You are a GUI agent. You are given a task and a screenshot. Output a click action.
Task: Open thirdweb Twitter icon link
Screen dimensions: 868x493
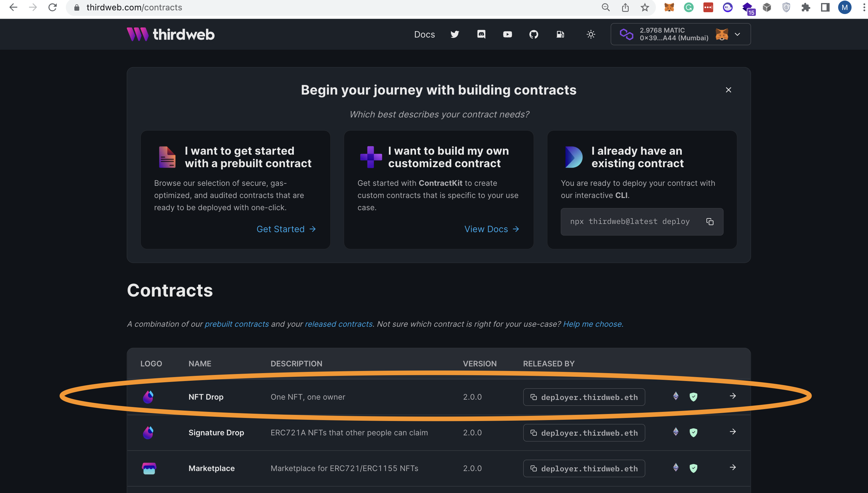click(x=455, y=34)
